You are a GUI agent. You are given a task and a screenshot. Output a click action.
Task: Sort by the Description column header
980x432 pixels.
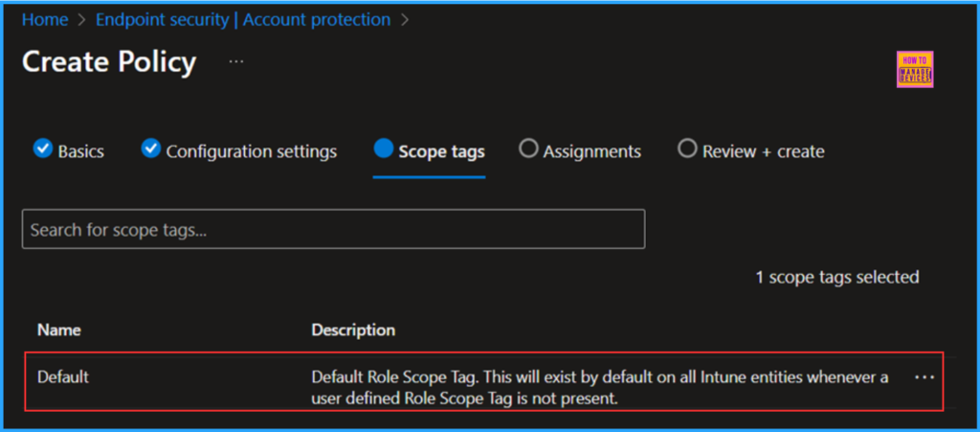[x=353, y=330]
